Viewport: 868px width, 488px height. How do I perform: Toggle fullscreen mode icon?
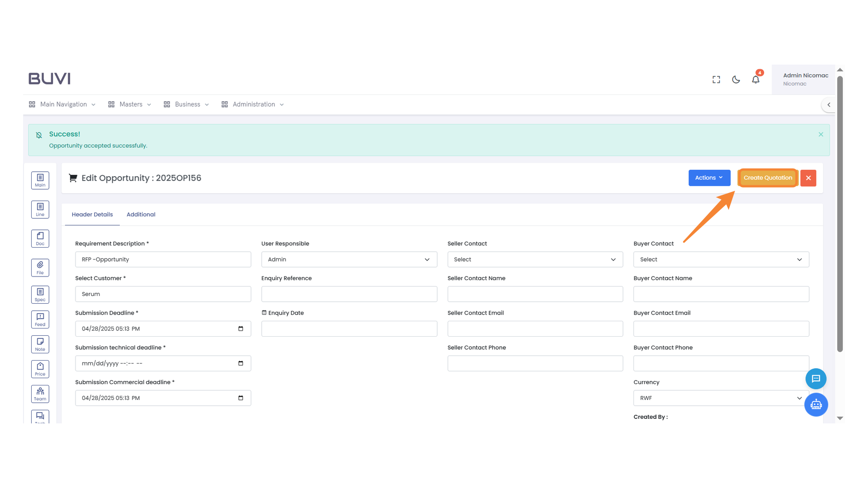point(716,80)
